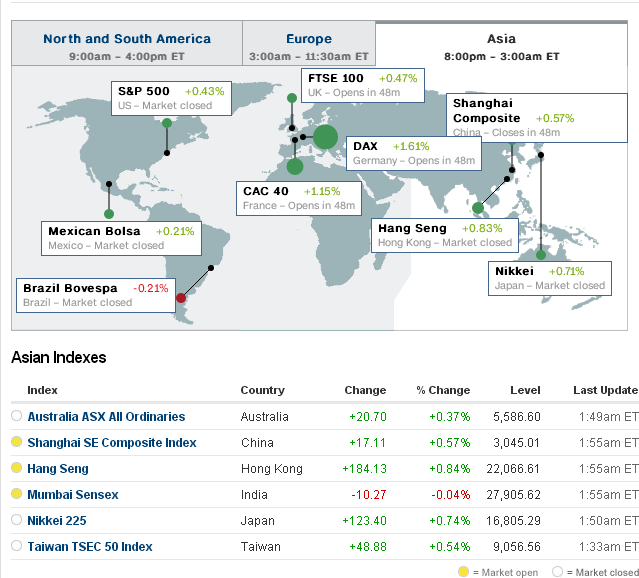639x578 pixels.
Task: Click the Change column header
Action: coord(365,390)
